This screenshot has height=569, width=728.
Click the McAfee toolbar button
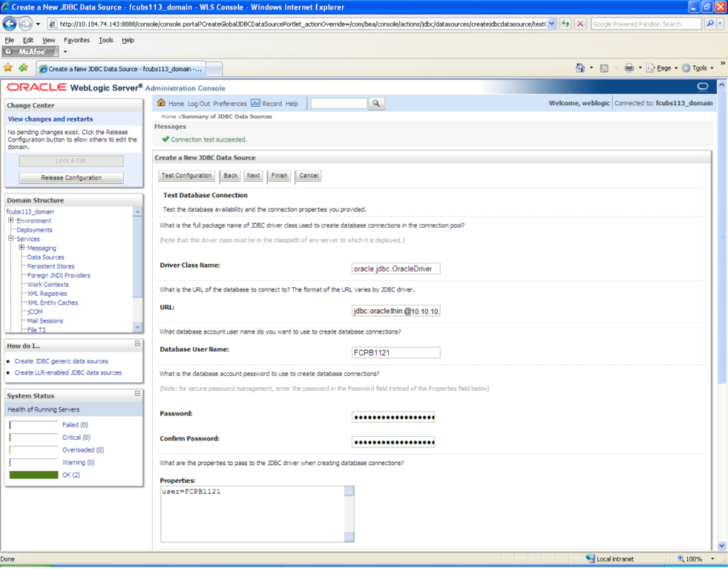coord(30,52)
